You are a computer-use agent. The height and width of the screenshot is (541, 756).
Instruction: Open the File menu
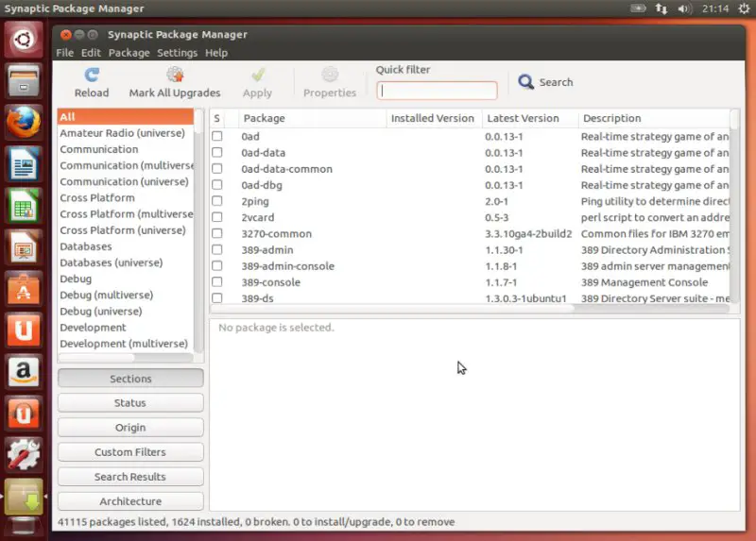click(64, 53)
